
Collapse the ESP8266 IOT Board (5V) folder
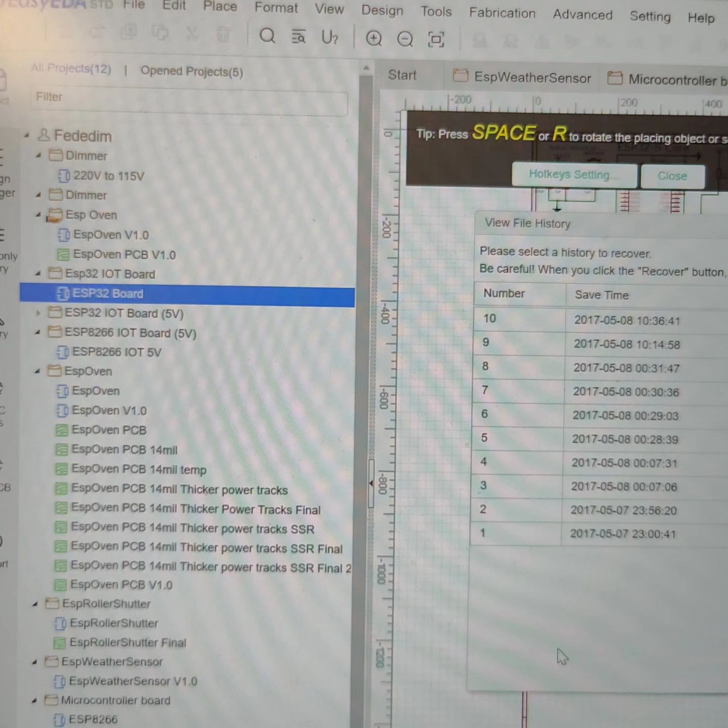(38, 332)
